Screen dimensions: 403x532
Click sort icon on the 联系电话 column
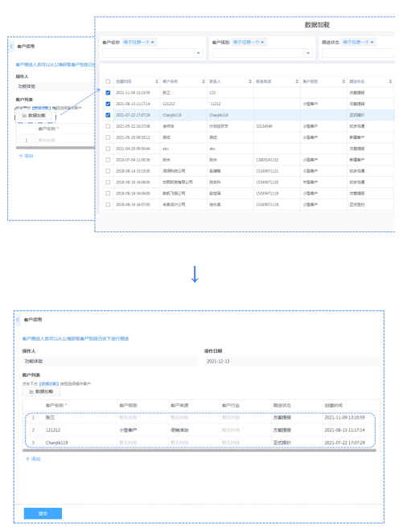297,81
